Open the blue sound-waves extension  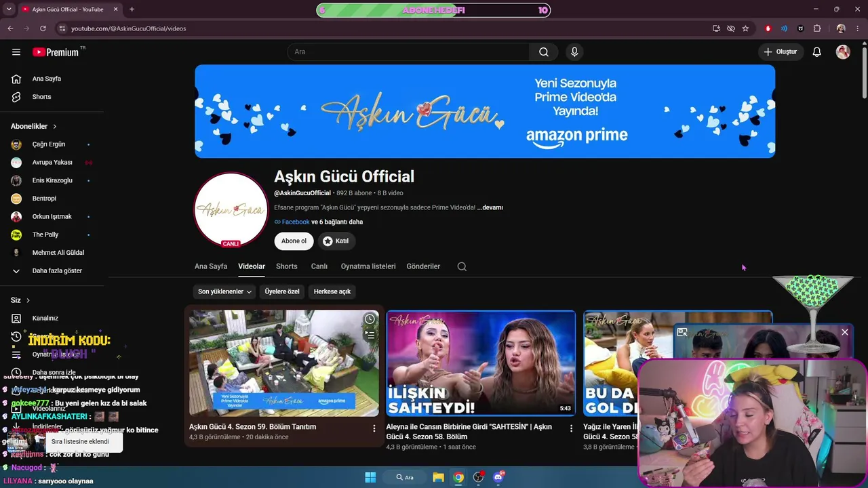click(784, 28)
